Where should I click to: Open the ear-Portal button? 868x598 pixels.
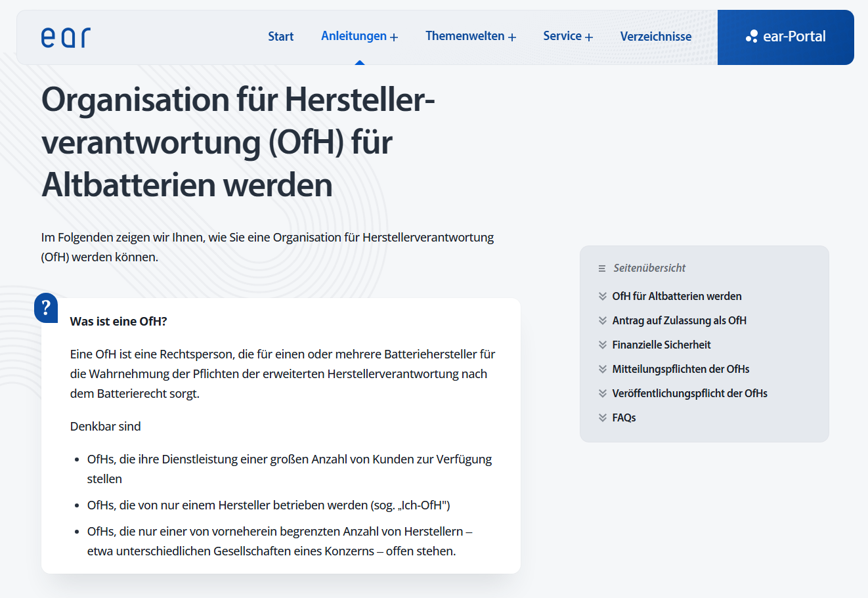[785, 37]
